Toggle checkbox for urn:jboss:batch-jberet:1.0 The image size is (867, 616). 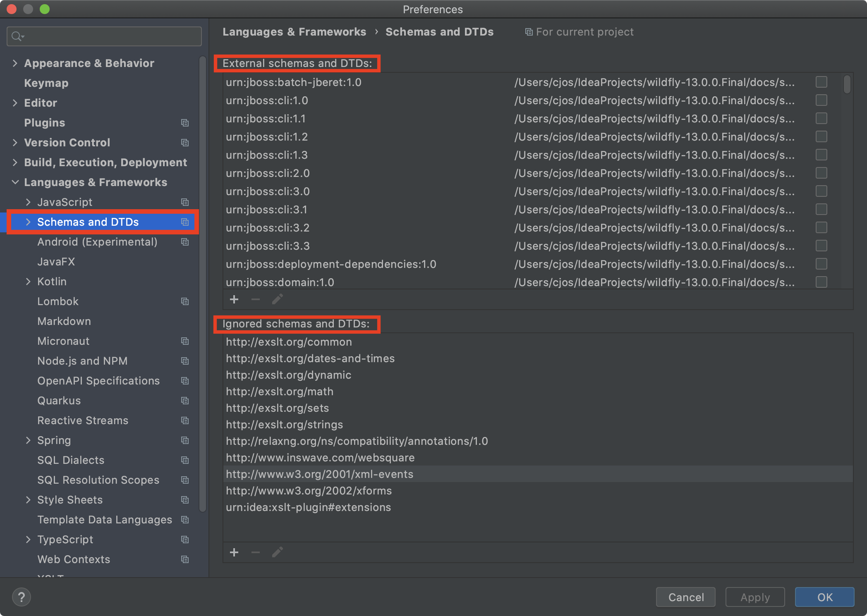click(821, 82)
